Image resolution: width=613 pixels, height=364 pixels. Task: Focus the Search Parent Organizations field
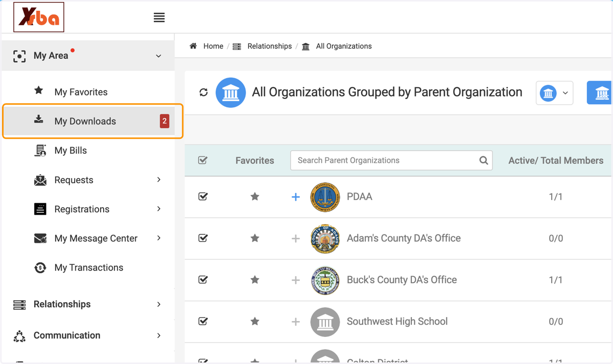[391, 160]
